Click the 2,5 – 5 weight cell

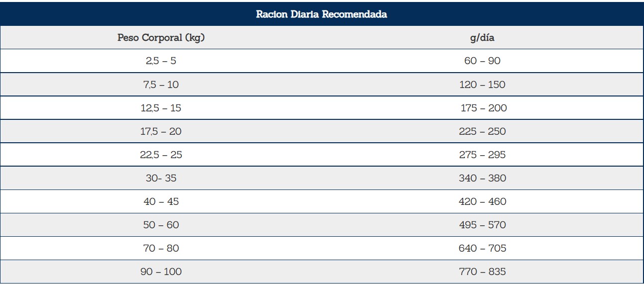click(x=162, y=61)
